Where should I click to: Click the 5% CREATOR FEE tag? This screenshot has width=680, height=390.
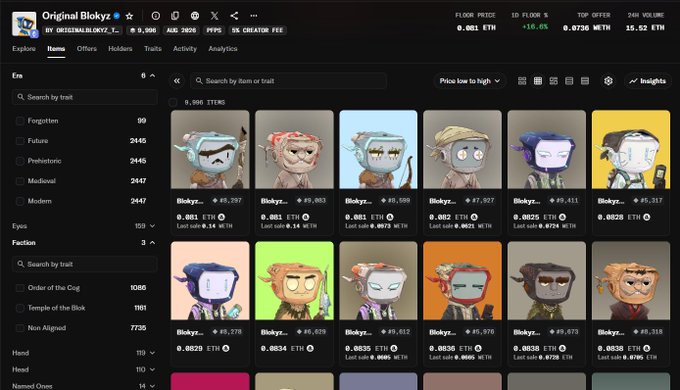[257, 30]
